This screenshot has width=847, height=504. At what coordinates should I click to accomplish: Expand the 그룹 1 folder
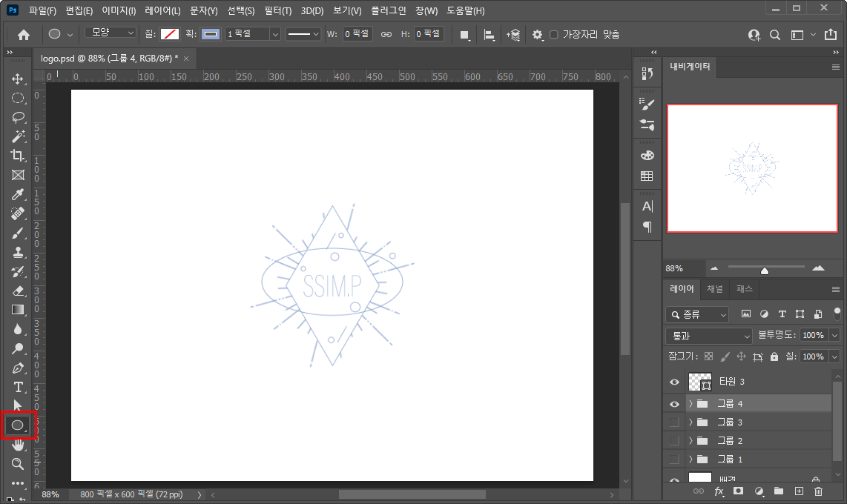[691, 460]
